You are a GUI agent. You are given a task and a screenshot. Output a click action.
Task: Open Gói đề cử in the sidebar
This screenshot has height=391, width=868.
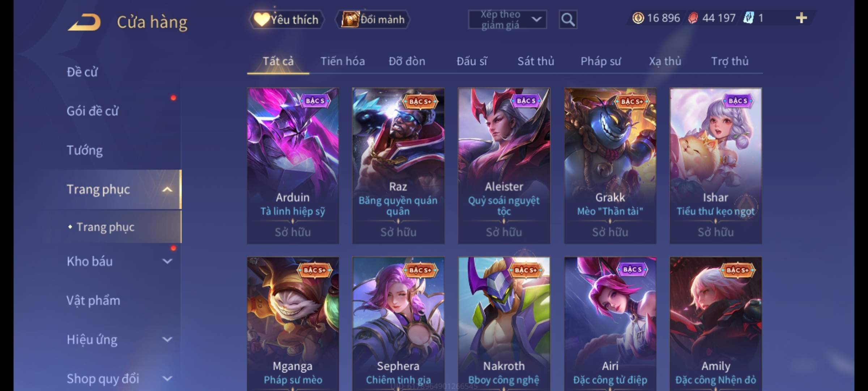point(93,111)
